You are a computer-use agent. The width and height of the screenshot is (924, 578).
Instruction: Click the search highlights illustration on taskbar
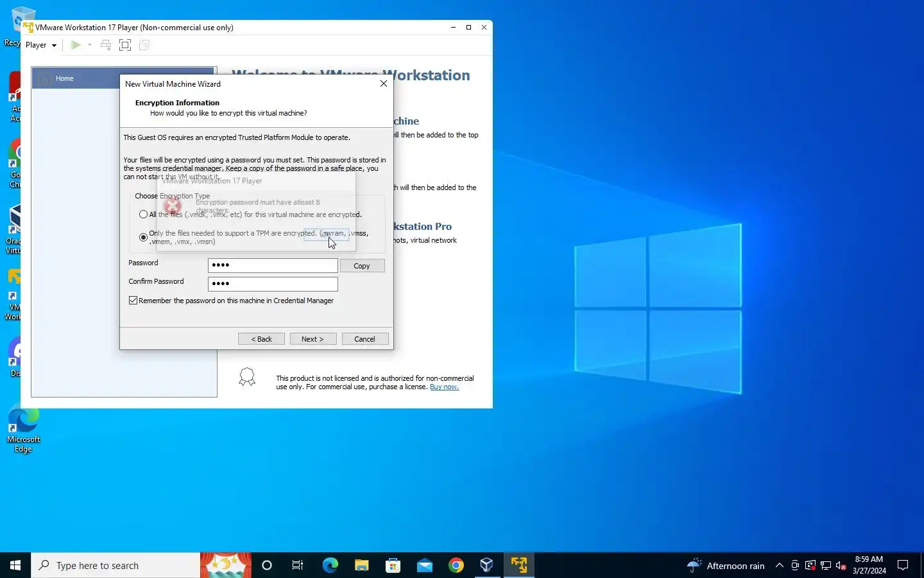[x=226, y=565]
